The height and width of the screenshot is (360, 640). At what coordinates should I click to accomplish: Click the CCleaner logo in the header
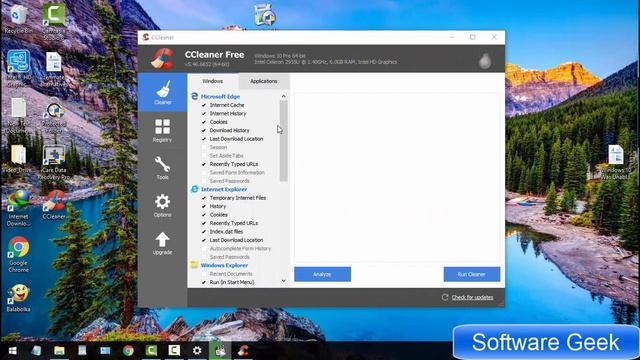(162, 59)
